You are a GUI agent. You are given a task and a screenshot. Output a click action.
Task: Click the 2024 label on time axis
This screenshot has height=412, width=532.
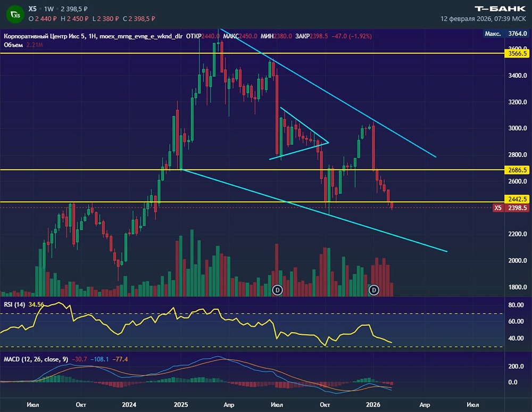[x=129, y=405]
